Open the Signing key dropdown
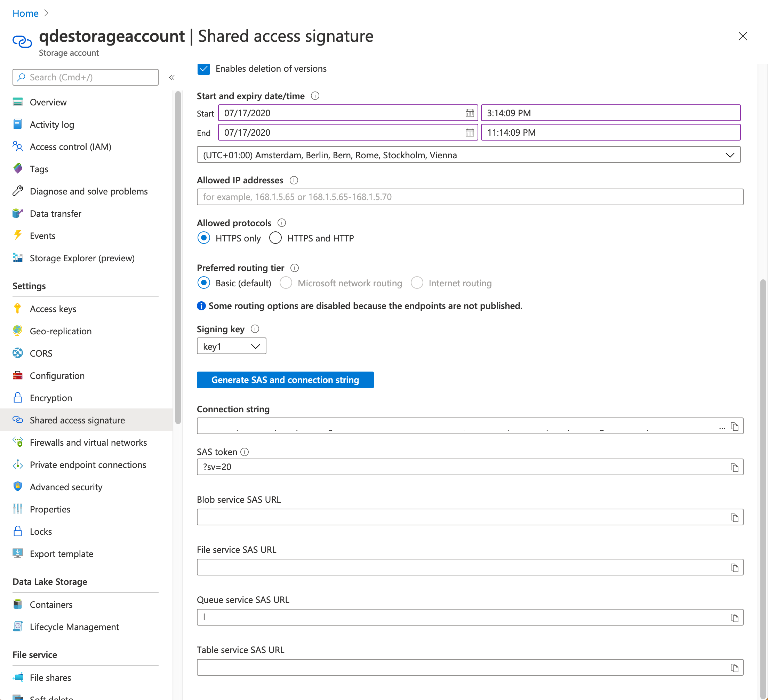 231,347
